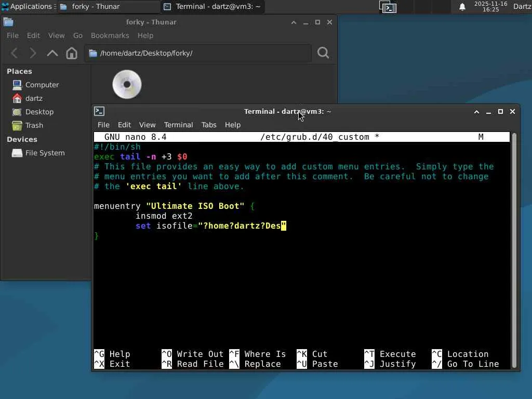Click the closing brace line in nano

96,235
